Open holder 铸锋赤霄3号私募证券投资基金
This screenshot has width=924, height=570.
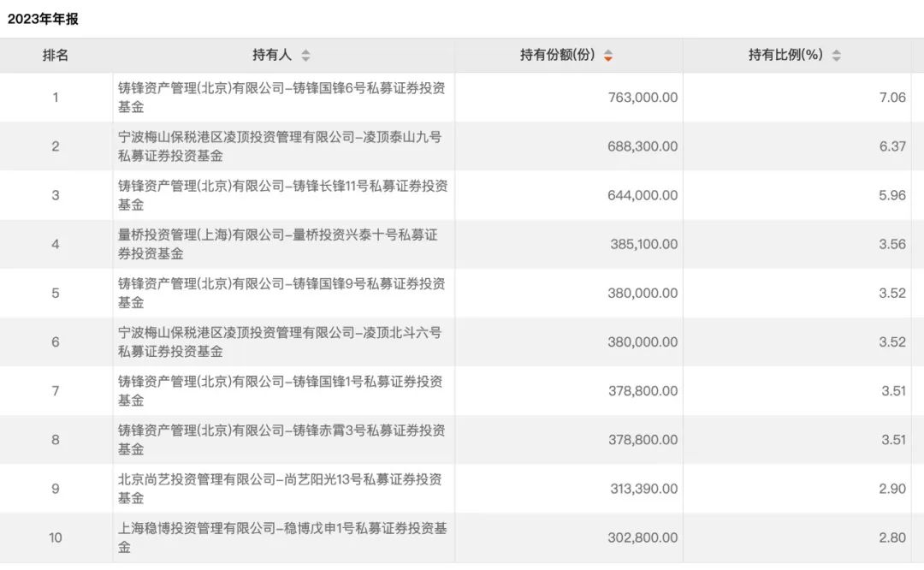pyautogui.click(x=281, y=439)
